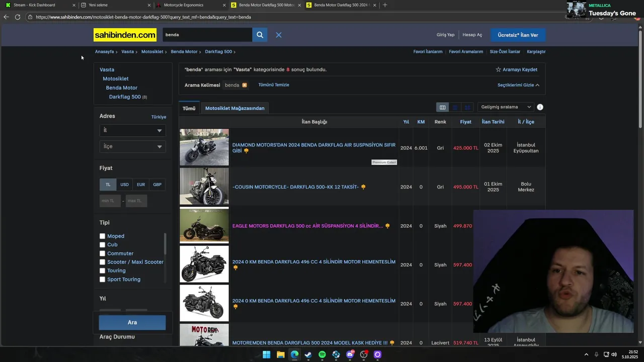Switch to Motosiklet Mağazasından tab
The width and height of the screenshot is (644, 362).
click(234, 108)
